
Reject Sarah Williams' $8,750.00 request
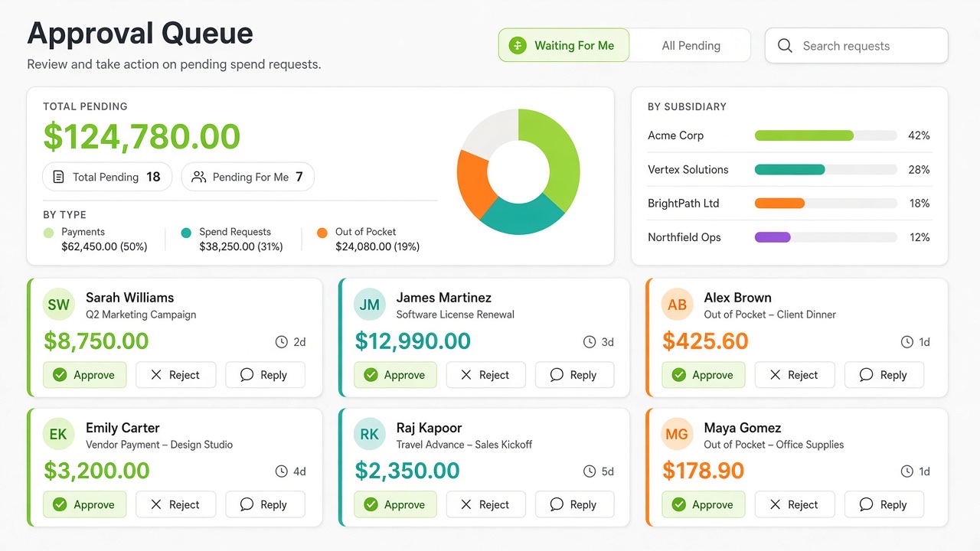pos(175,375)
